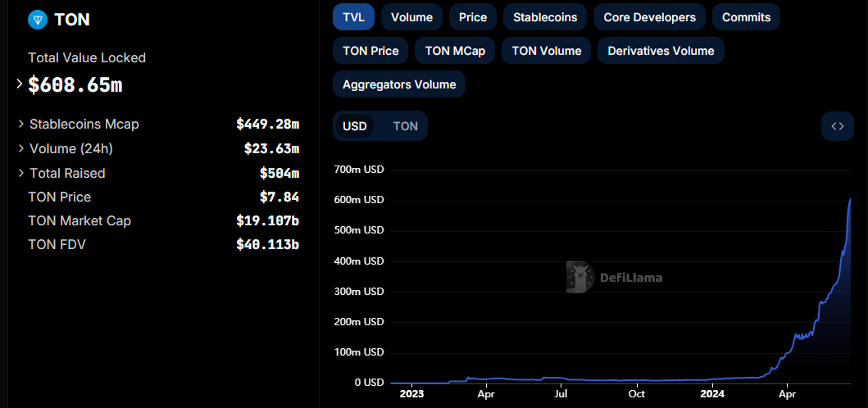Open the embed chart code icon

click(838, 126)
